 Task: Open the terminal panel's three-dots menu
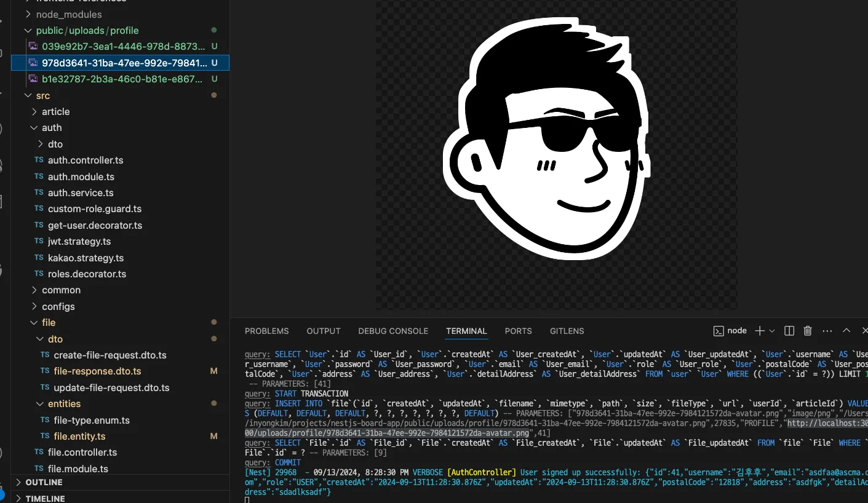point(827,331)
